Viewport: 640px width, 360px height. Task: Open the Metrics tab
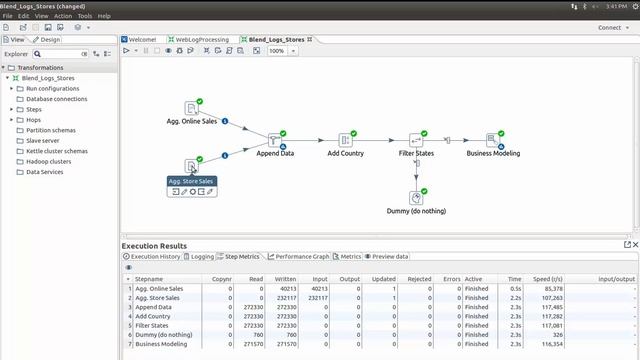347,256
